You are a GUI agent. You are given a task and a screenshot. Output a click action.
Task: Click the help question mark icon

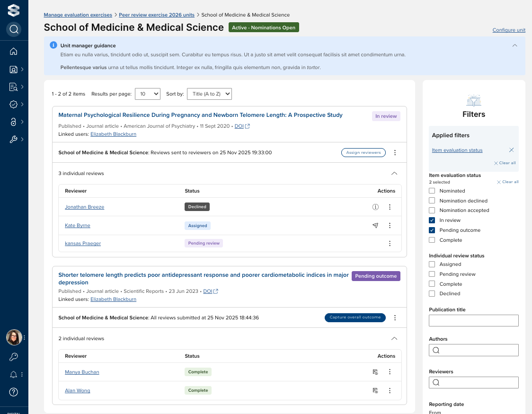pos(14,392)
